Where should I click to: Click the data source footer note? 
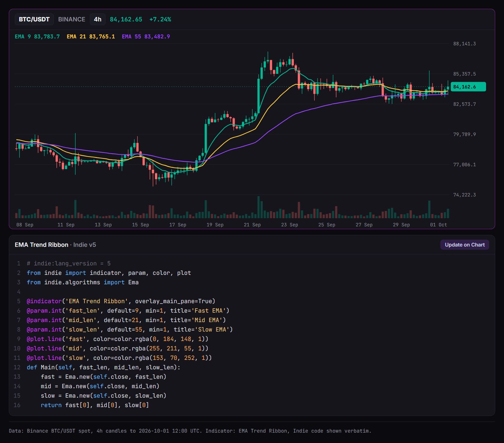(190, 431)
